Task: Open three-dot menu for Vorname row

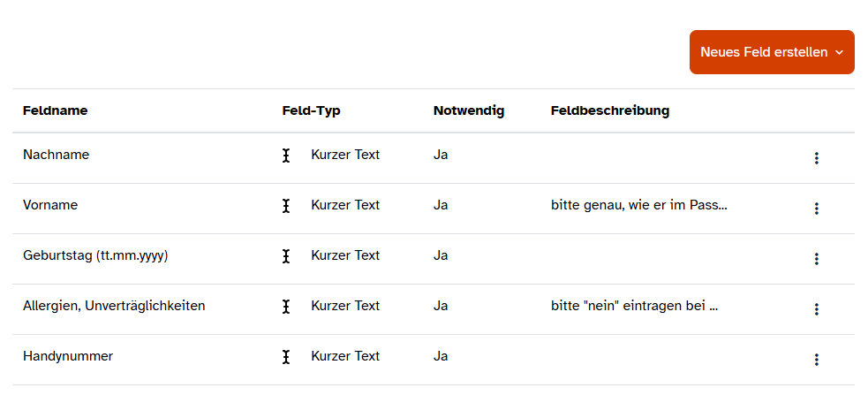Action: tap(816, 209)
